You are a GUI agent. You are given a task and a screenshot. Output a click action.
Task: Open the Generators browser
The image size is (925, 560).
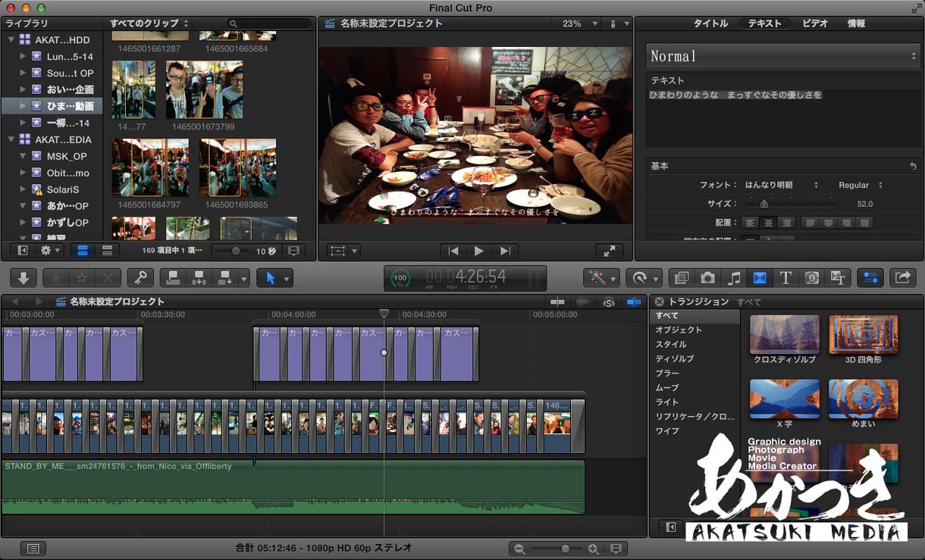(x=811, y=278)
